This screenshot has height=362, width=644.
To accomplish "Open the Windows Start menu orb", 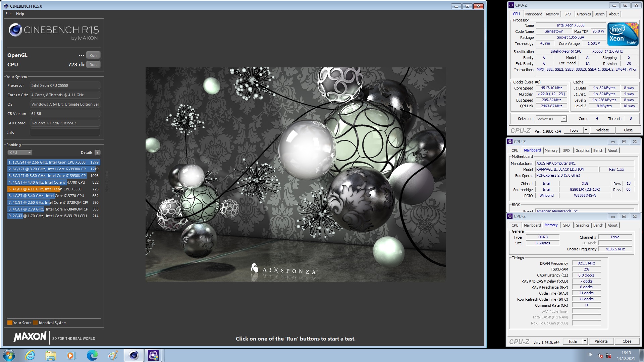I will click(x=9, y=355).
